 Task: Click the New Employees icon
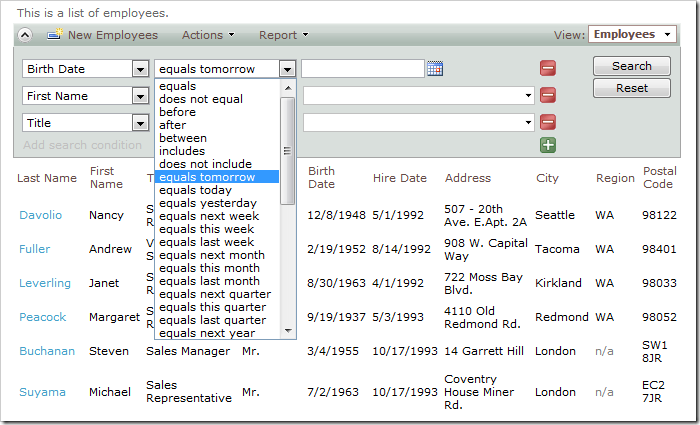(x=55, y=34)
